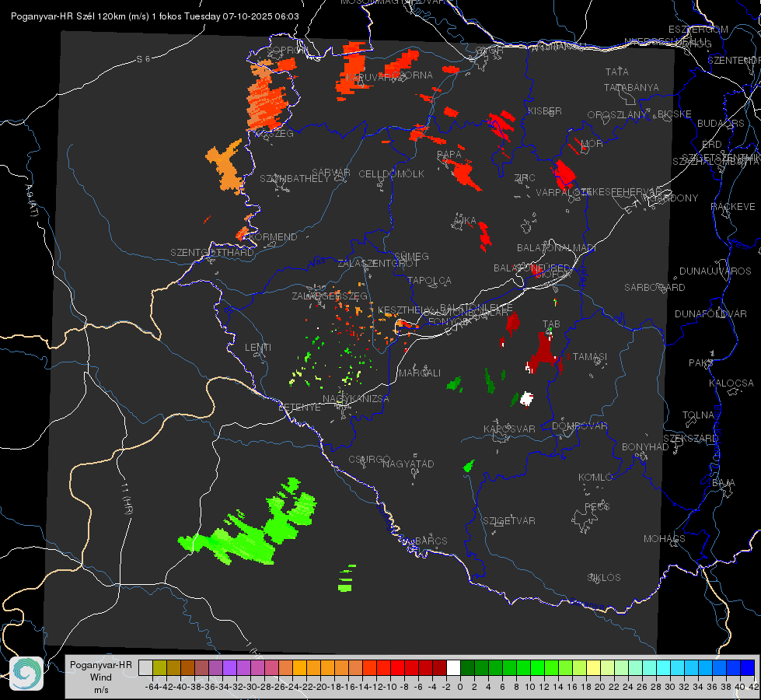Screen dimensions: 761x700
Task: Click the BARCS label near the river border
Action: tap(431, 541)
